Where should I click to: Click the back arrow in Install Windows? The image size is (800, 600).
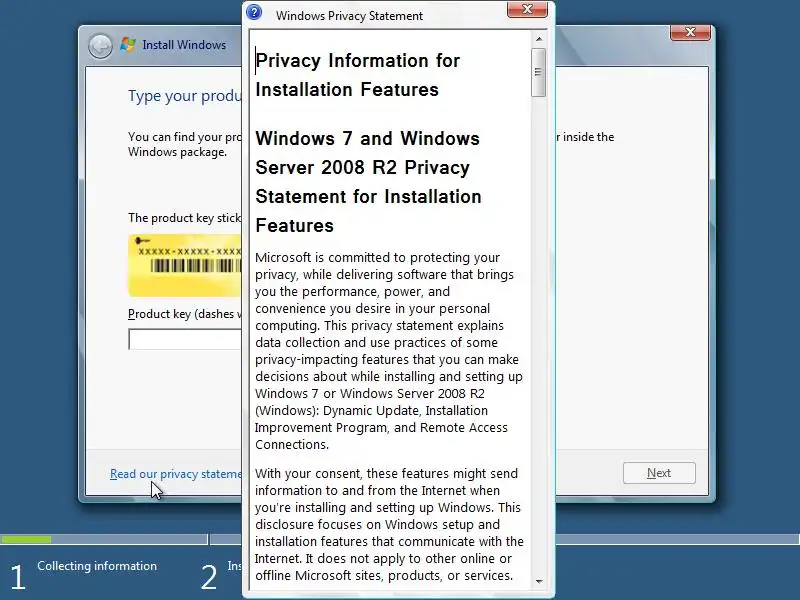[x=100, y=46]
